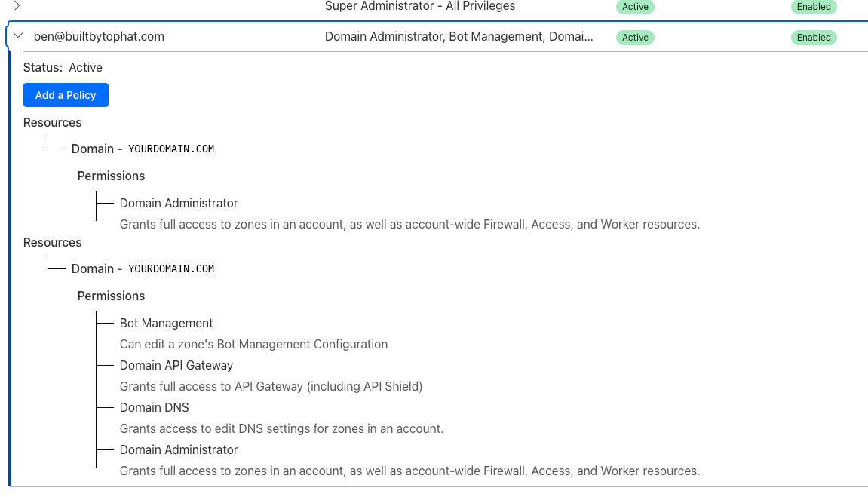
Task: Collapse the ben@builtbytophat.com member row
Action: (18, 36)
